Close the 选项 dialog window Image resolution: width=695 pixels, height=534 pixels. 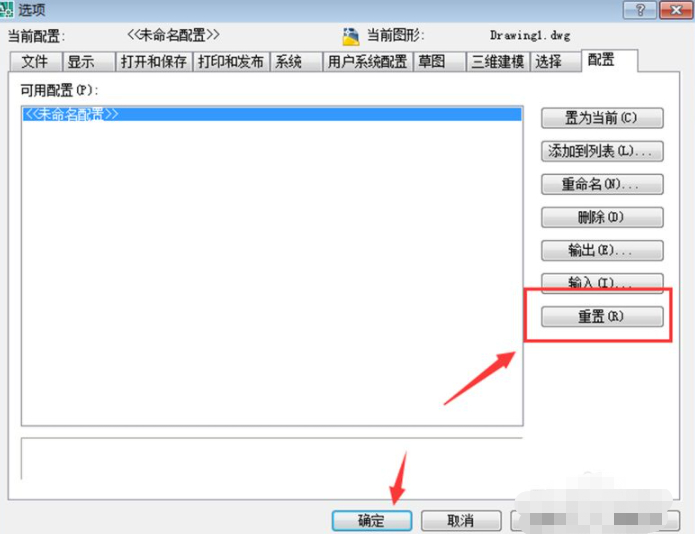click(x=671, y=10)
